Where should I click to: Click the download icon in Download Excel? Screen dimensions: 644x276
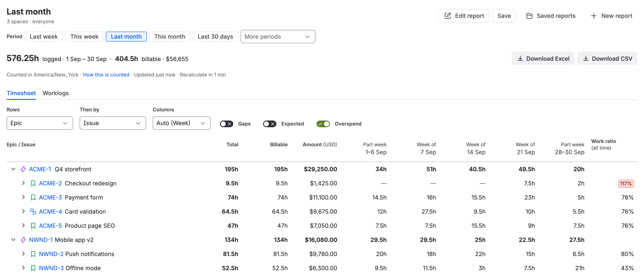520,58
